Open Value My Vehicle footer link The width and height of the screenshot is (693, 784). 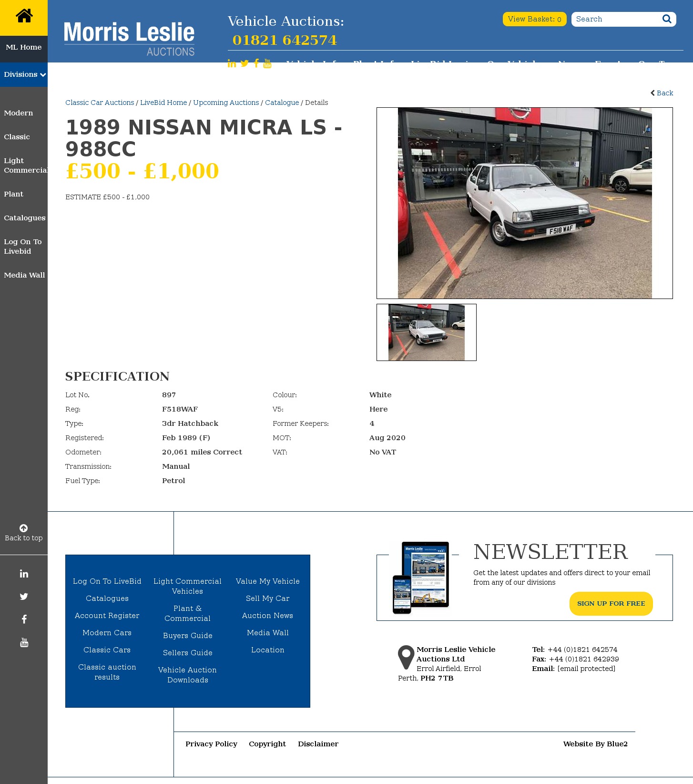(268, 581)
